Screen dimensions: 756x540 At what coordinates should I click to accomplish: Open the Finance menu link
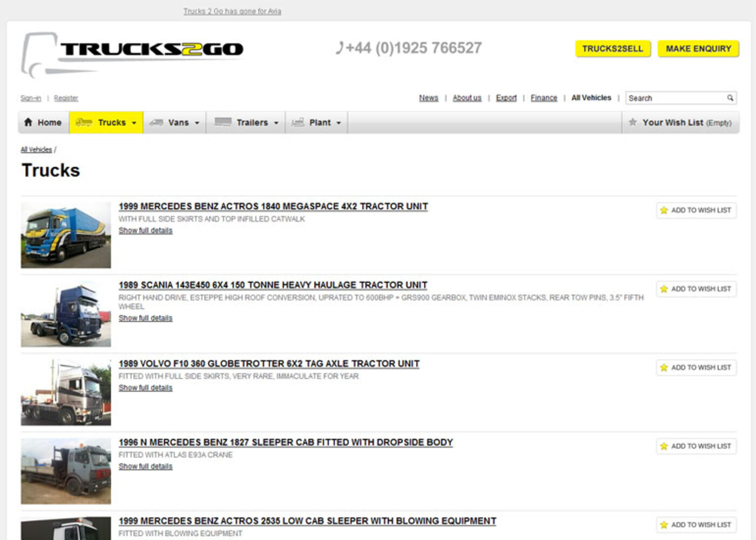tap(543, 98)
